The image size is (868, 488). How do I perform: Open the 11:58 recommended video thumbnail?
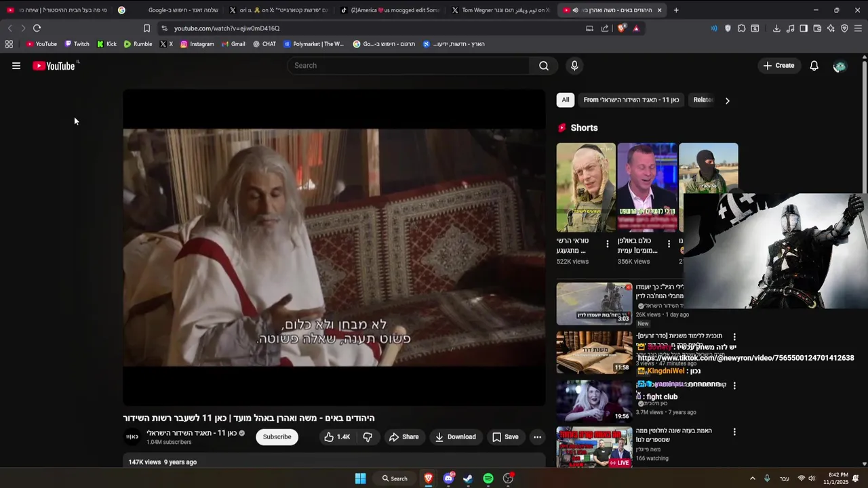(594, 352)
